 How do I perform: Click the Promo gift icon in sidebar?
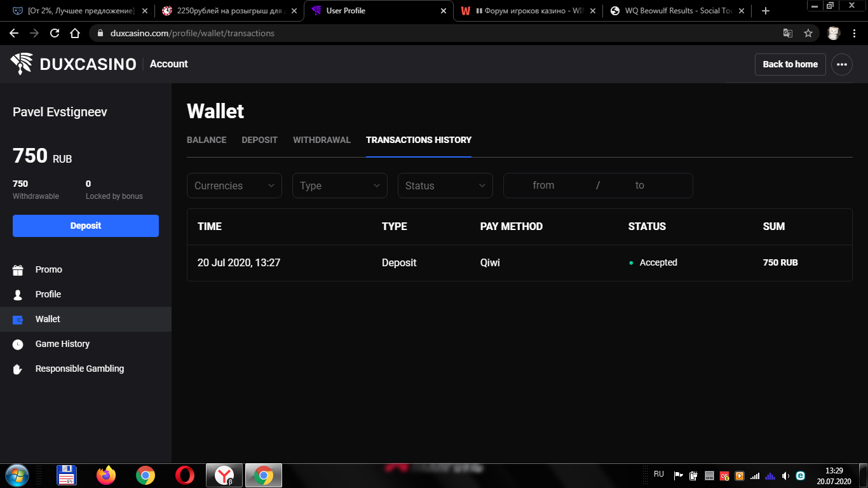tap(18, 270)
